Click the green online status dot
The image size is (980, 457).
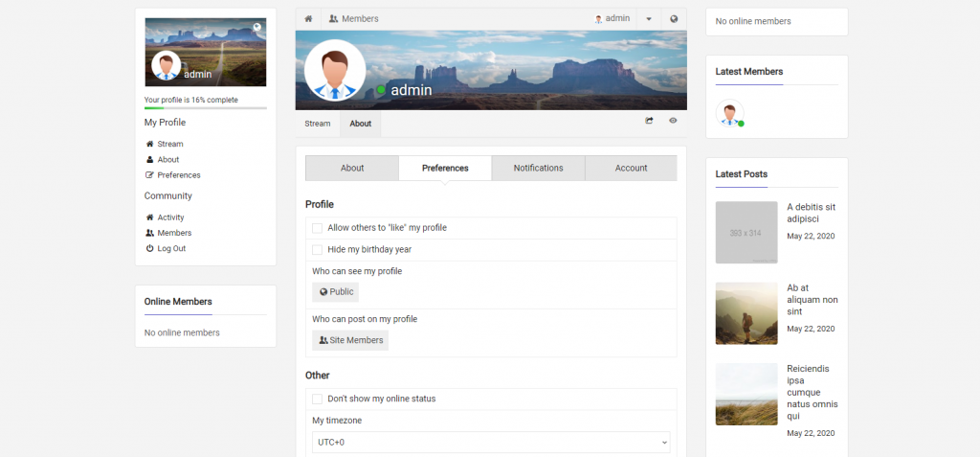coord(381,90)
